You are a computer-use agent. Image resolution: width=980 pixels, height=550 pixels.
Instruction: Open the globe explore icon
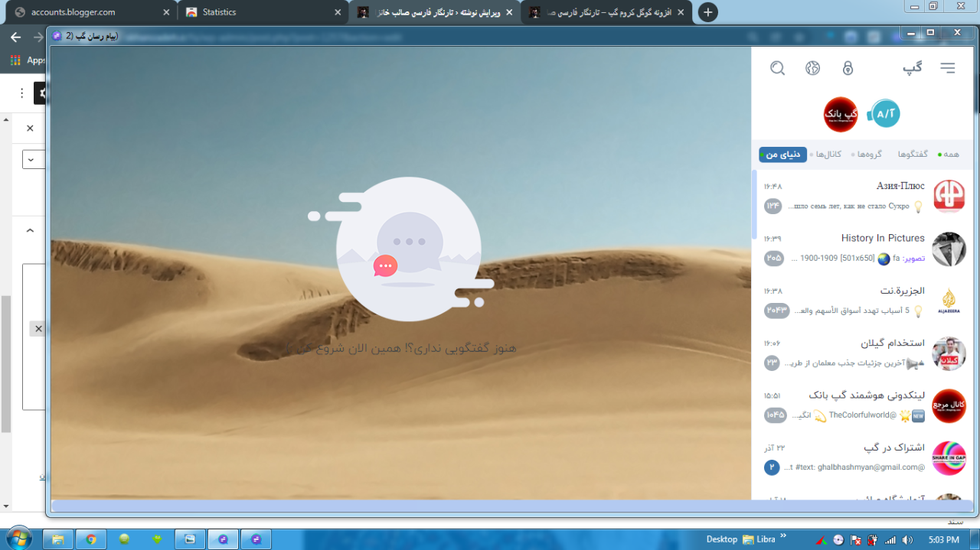(x=812, y=68)
